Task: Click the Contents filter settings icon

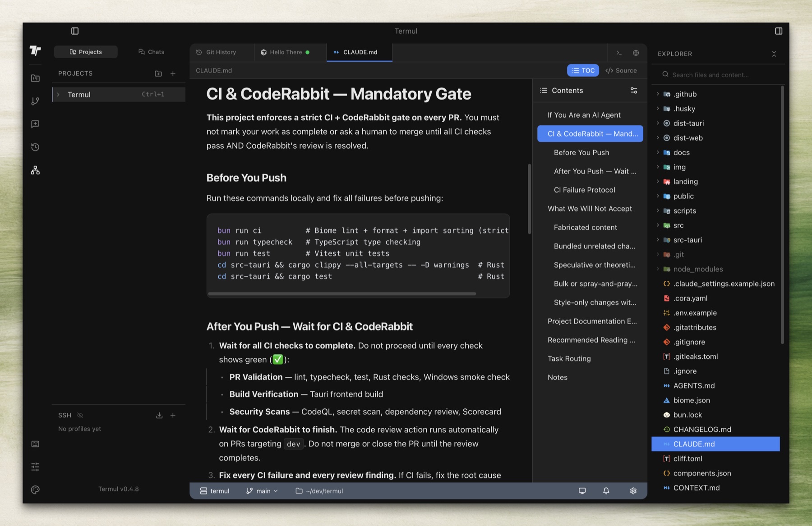Action: coord(634,91)
